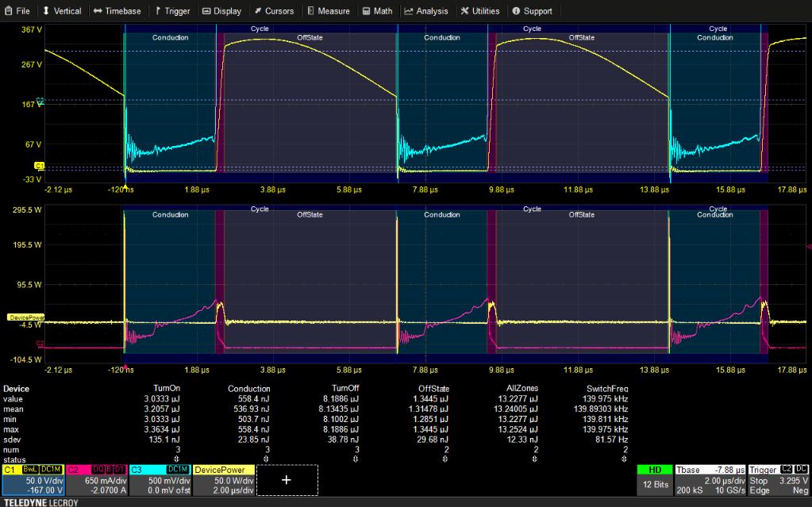Click the plus button to add a trace
The height and width of the screenshot is (507, 812).
point(286,479)
